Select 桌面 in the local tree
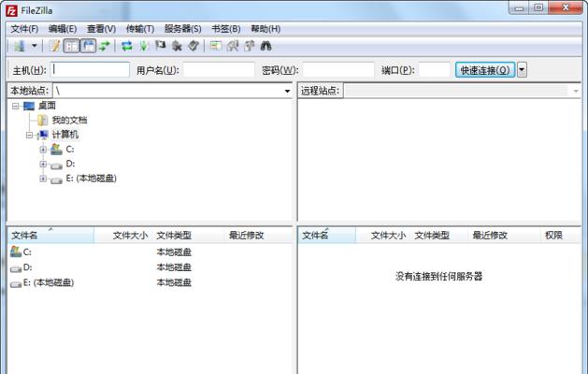 pos(47,106)
